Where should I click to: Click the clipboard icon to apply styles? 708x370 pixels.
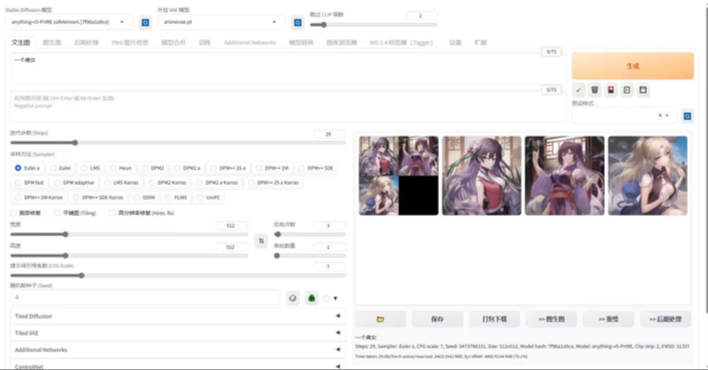[x=627, y=90]
